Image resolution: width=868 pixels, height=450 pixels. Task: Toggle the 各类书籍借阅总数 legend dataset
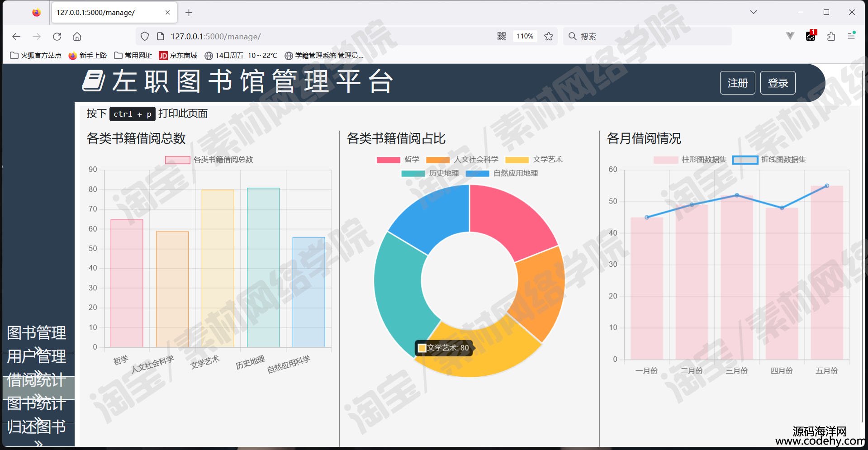[209, 160]
